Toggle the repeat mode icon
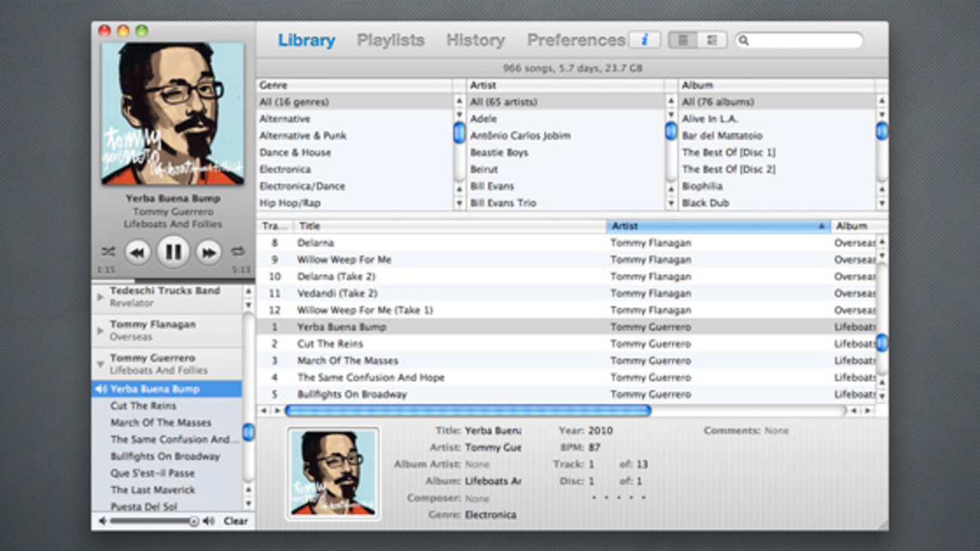This screenshot has width=980, height=551. pyautogui.click(x=237, y=252)
